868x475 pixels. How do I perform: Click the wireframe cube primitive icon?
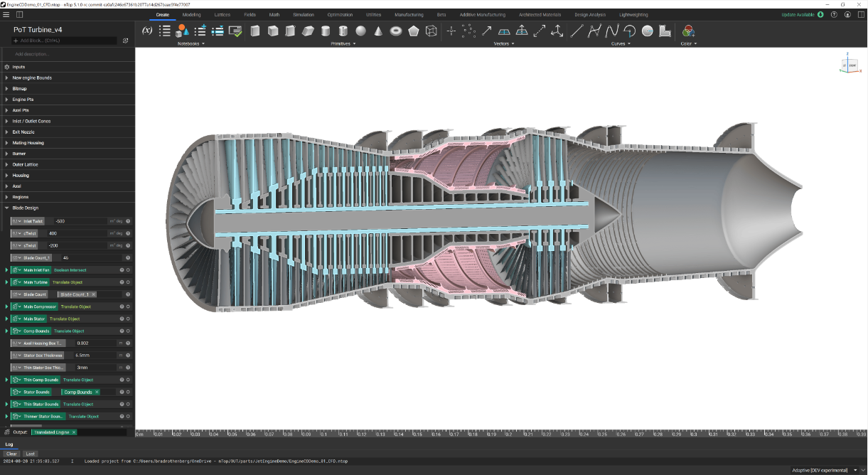(x=432, y=31)
